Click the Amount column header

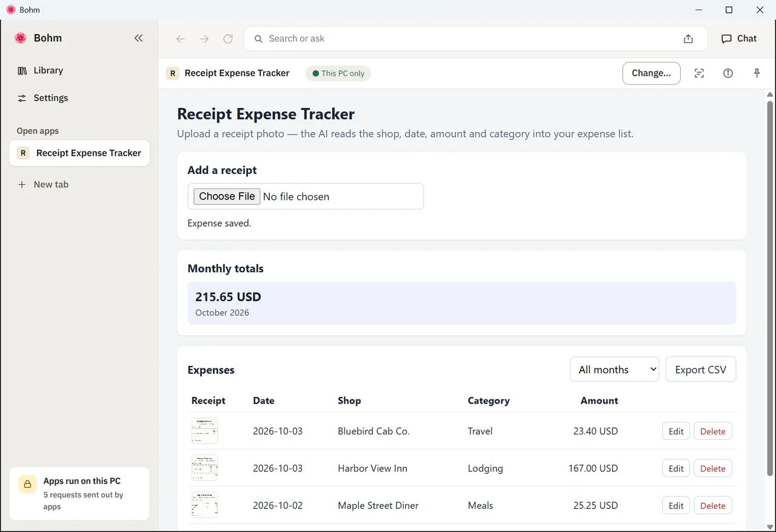click(599, 401)
